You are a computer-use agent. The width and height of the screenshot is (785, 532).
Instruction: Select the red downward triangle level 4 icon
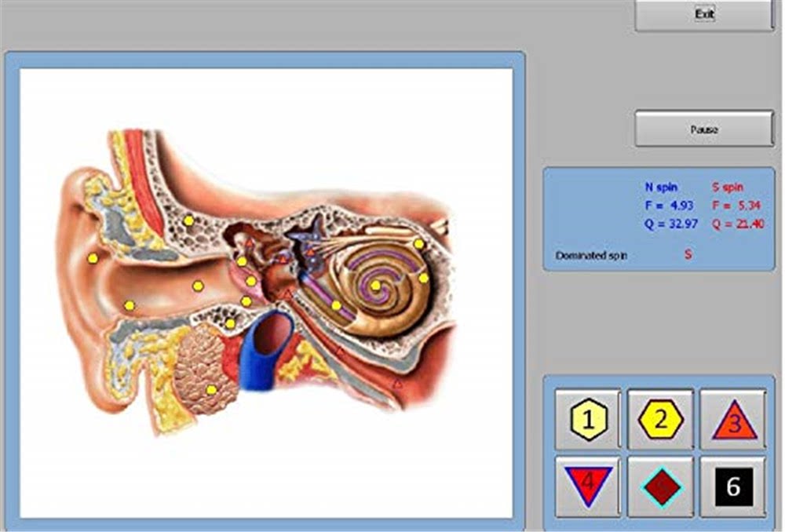tap(588, 486)
